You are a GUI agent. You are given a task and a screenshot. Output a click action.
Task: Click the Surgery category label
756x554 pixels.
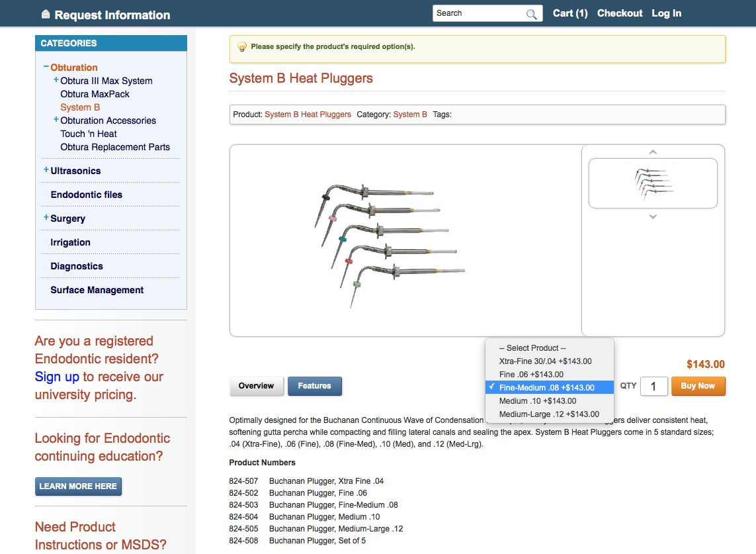68,218
